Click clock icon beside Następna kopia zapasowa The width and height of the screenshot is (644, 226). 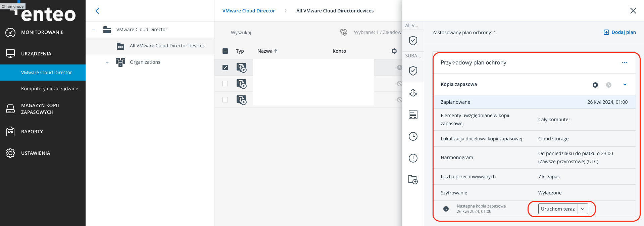pos(446,209)
